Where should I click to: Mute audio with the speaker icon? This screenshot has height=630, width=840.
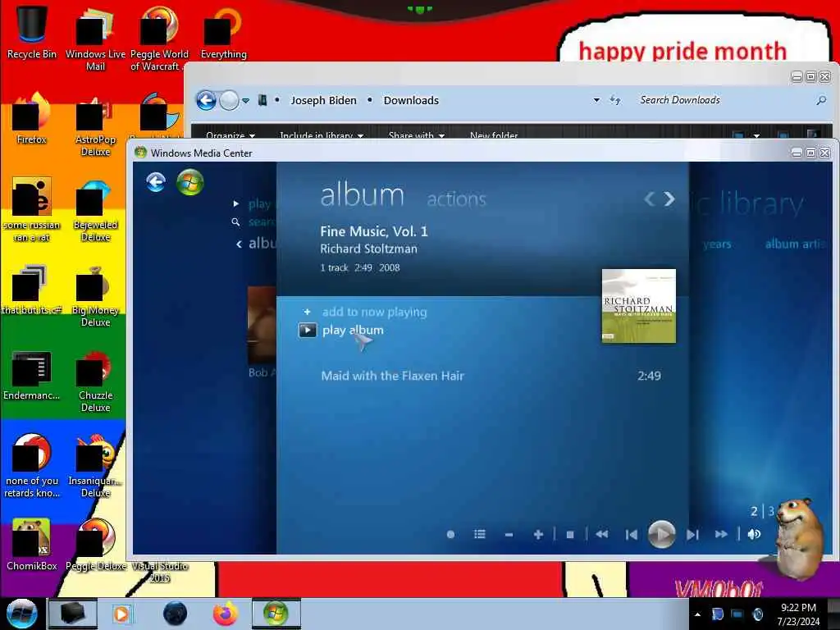[754, 534]
